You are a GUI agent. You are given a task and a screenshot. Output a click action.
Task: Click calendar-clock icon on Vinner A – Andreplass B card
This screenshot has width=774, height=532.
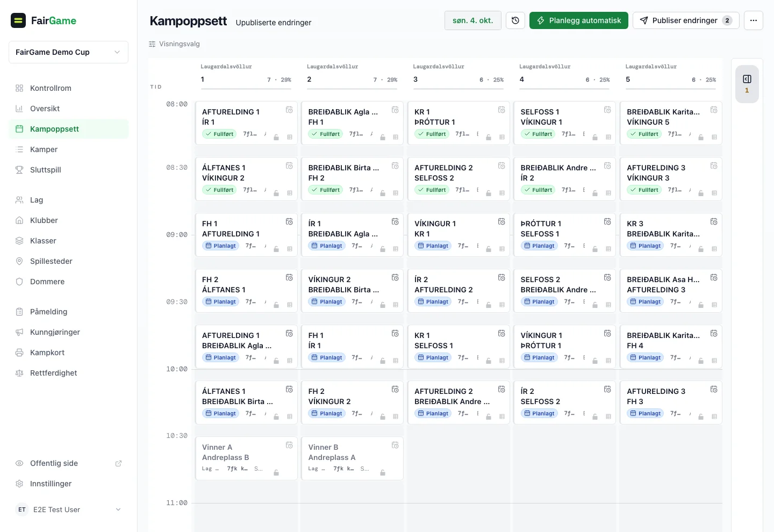tap(289, 445)
